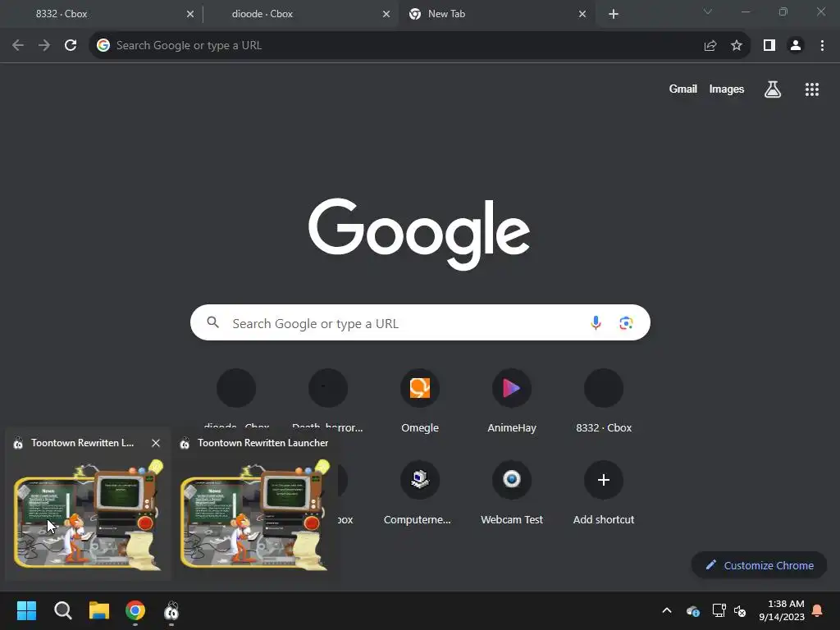Reload the page with the refresh icon
The image size is (840, 630).
tap(71, 46)
